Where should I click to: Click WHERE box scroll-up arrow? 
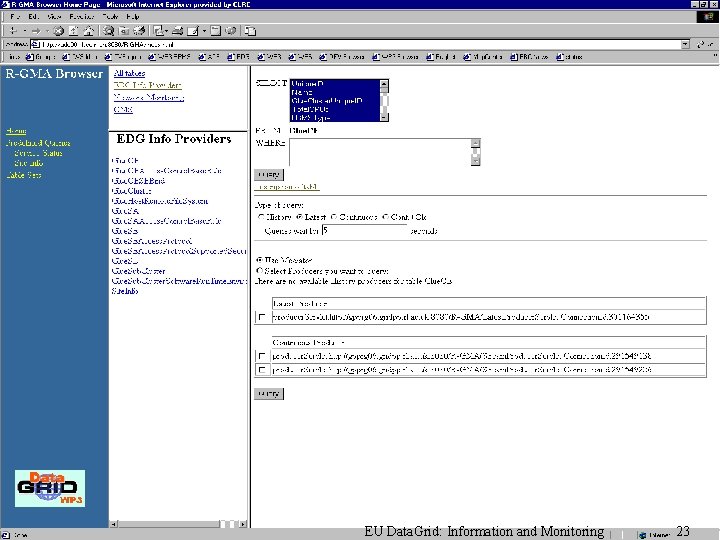tap(476, 143)
